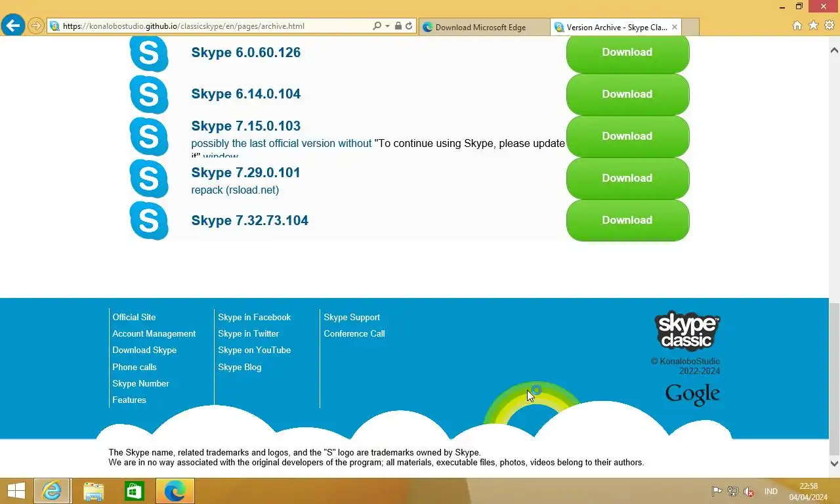This screenshot has height=504, width=840.
Task: Open Phone calls footer link
Action: [x=135, y=367]
